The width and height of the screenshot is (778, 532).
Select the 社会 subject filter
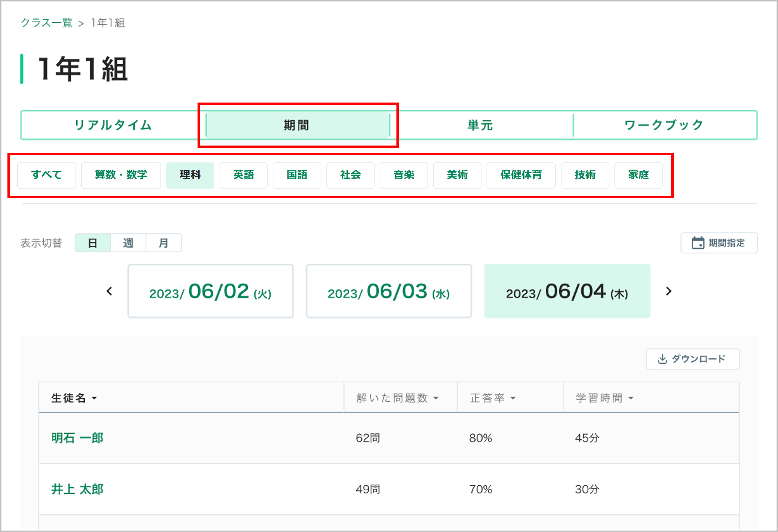350,175
